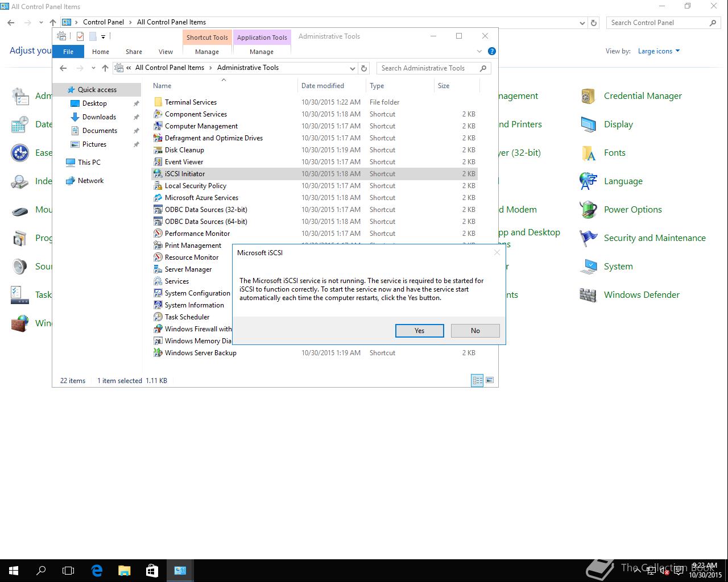
Task: Go up one level in Administrative Tools
Action: tap(105, 68)
